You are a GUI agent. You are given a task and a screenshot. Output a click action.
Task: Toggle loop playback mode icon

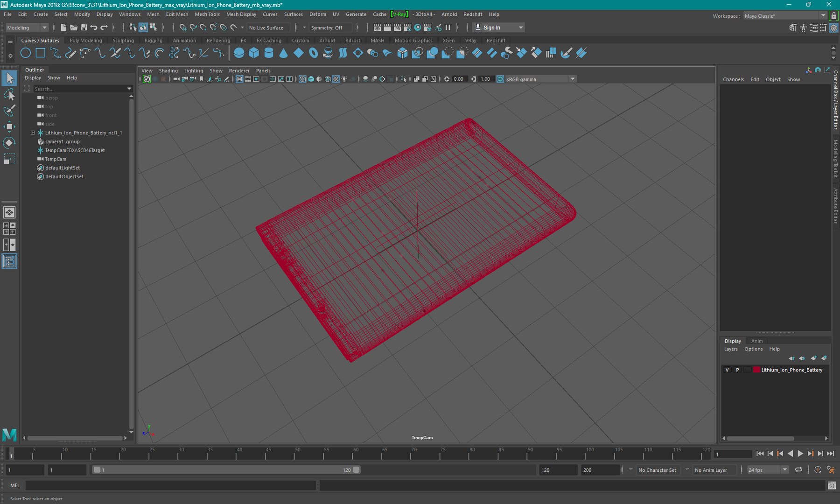(x=798, y=470)
